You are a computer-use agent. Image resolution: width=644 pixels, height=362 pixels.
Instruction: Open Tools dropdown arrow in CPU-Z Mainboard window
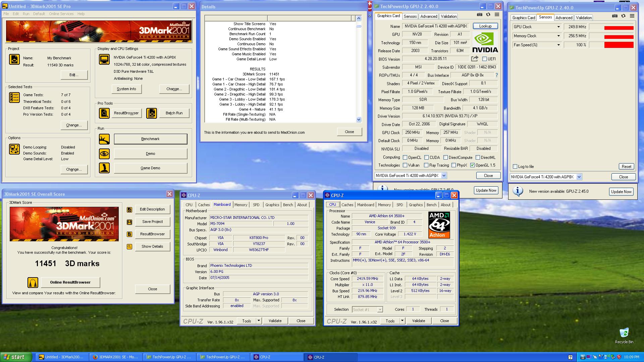coord(259,321)
